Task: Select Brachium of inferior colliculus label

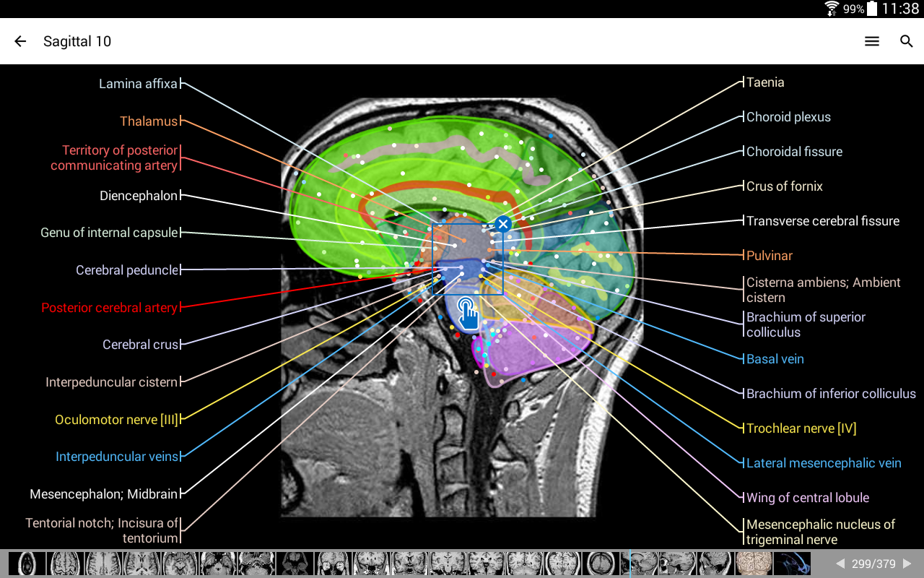Action: 831,394
